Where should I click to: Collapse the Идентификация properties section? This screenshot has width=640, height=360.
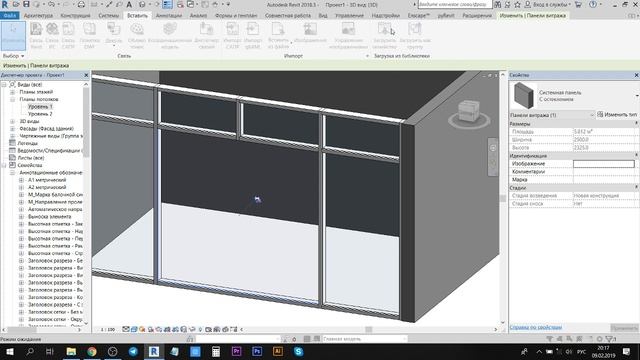pyautogui.click(x=636, y=156)
